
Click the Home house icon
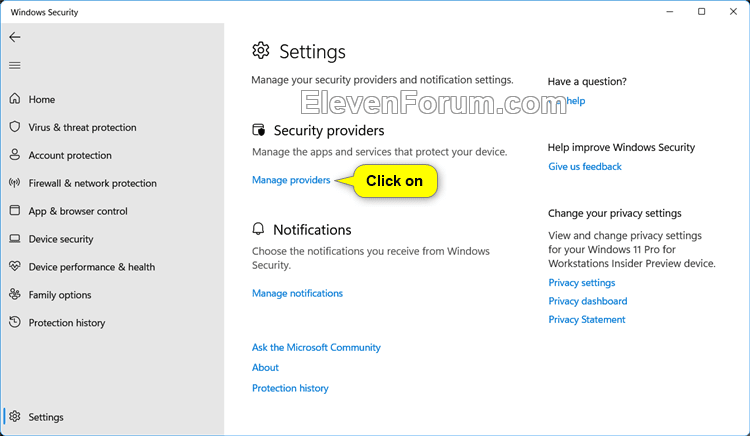(15, 99)
